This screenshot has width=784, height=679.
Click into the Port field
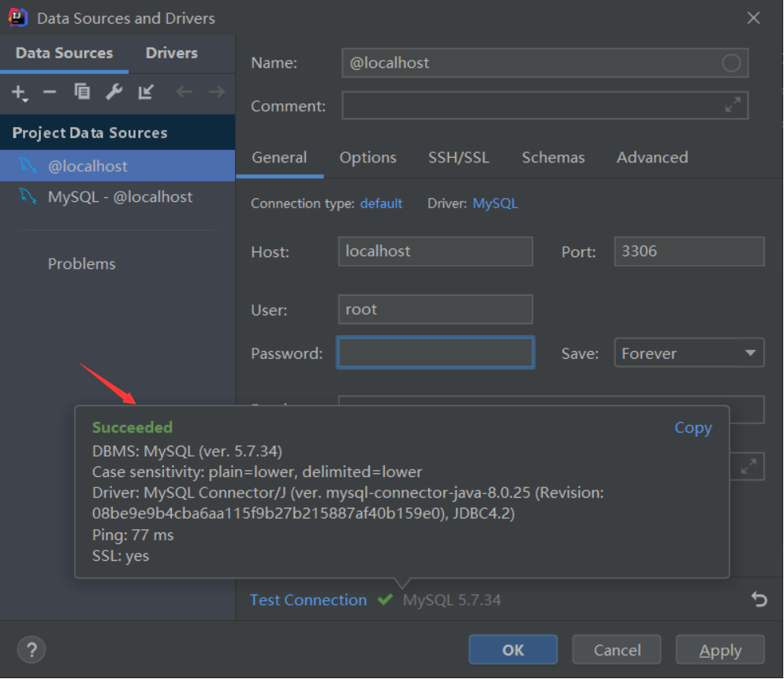[689, 252]
